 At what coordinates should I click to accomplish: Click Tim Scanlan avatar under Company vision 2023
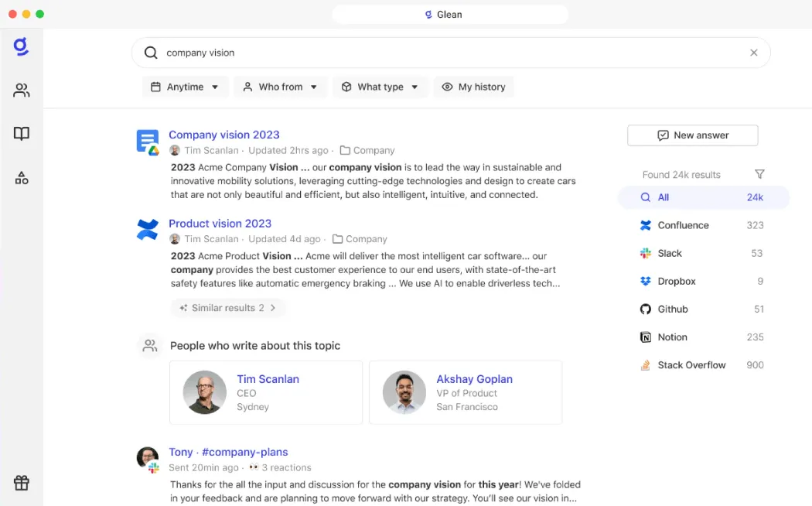(x=175, y=150)
